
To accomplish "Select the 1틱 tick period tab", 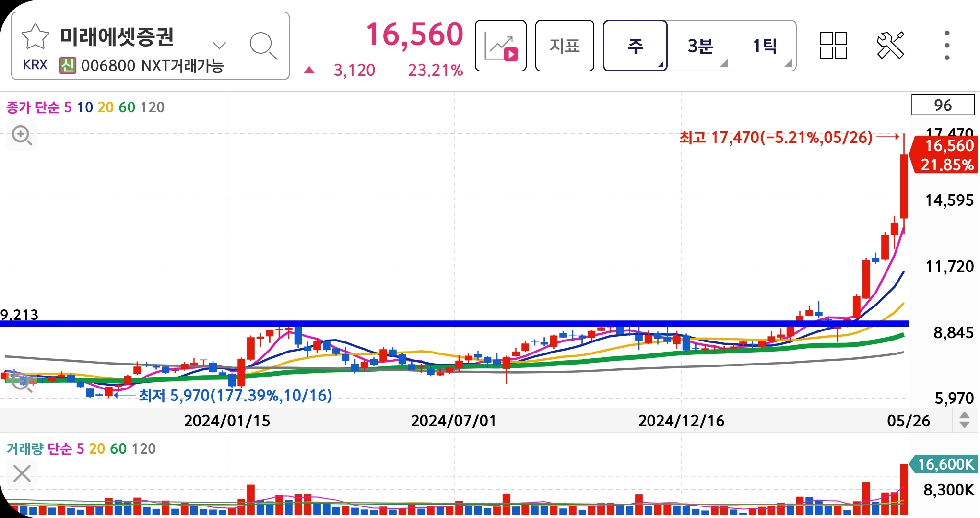I will (765, 46).
